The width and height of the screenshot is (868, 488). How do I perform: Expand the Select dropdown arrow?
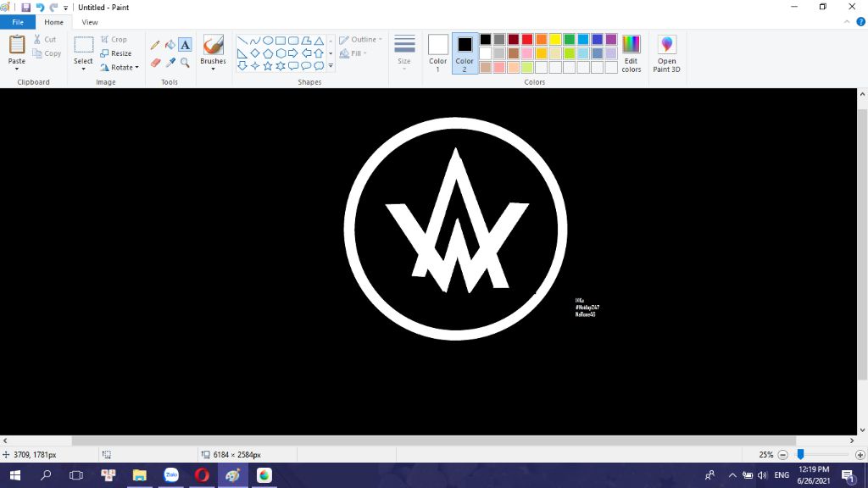coord(83,69)
